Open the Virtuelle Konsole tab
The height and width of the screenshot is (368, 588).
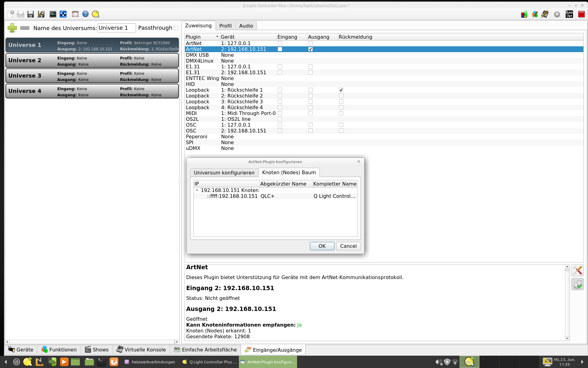tap(141, 350)
